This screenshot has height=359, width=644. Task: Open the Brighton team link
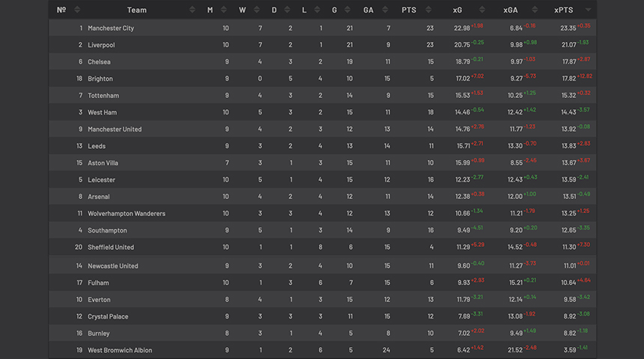100,79
